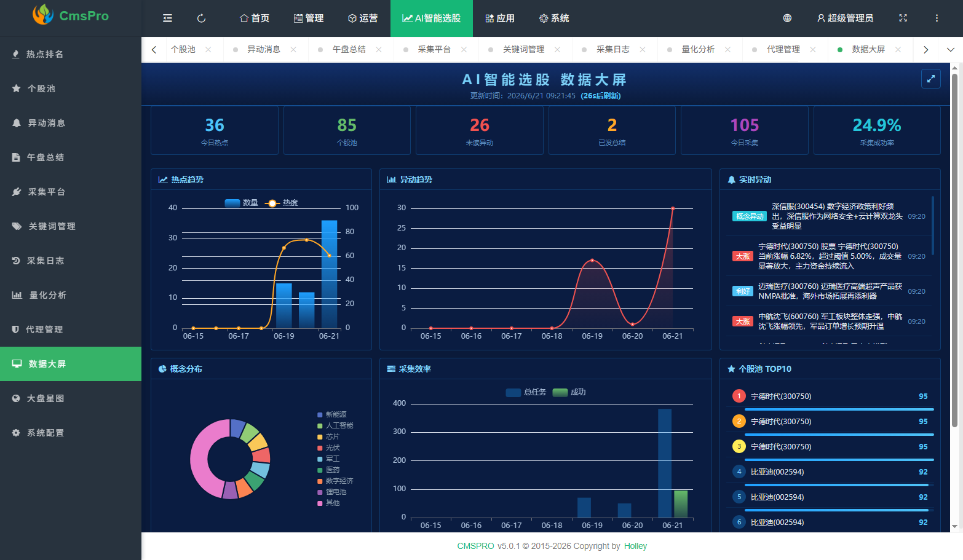
Task: Switch to the 采集日志 tab
Action: pyautogui.click(x=613, y=50)
